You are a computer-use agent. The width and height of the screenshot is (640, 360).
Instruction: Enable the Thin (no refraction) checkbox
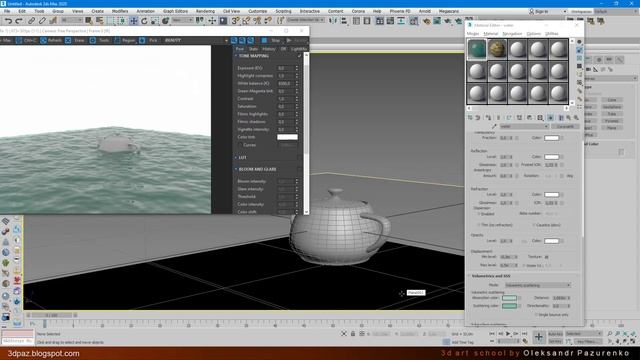point(479,225)
